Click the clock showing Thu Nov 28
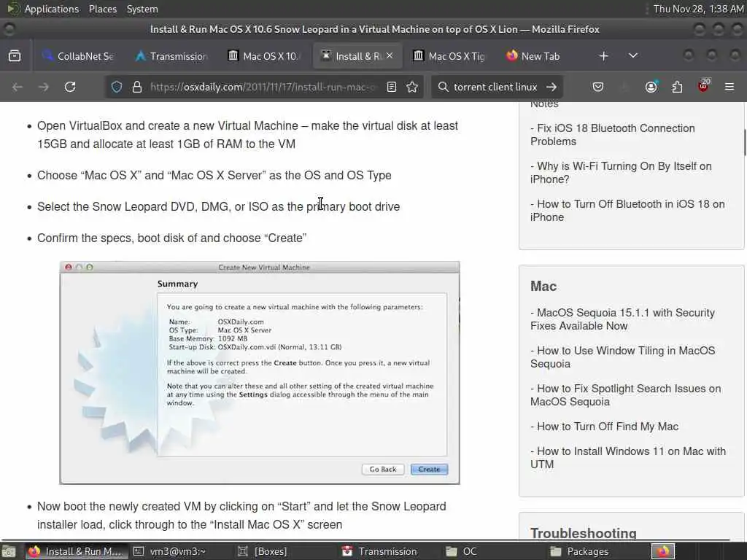The height and width of the screenshot is (560, 747). click(x=698, y=9)
